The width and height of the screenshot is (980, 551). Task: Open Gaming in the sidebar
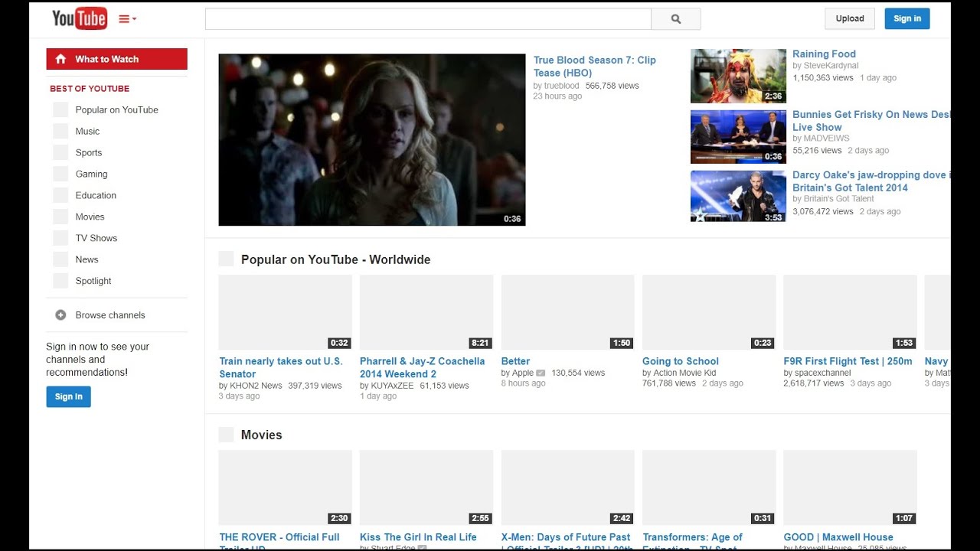pyautogui.click(x=91, y=174)
